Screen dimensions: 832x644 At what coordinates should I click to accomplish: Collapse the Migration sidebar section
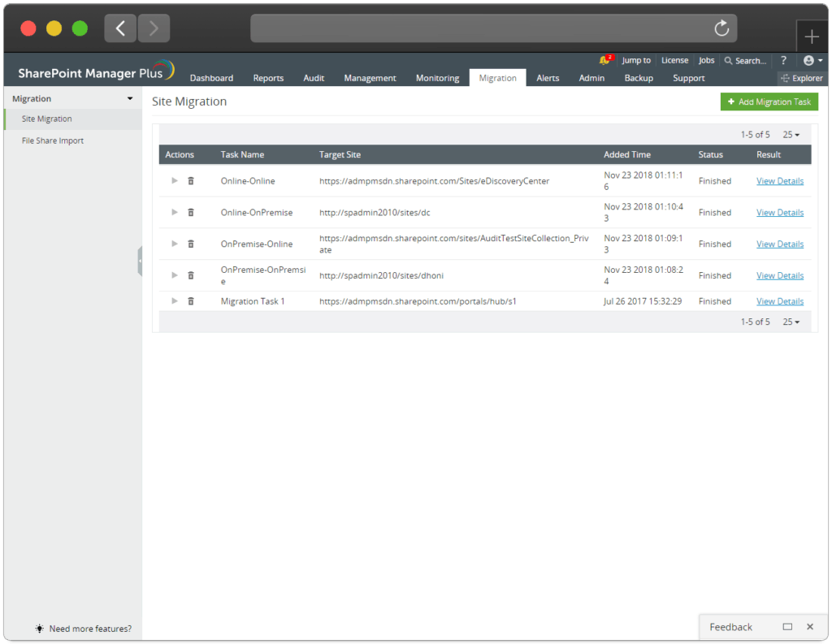130,98
